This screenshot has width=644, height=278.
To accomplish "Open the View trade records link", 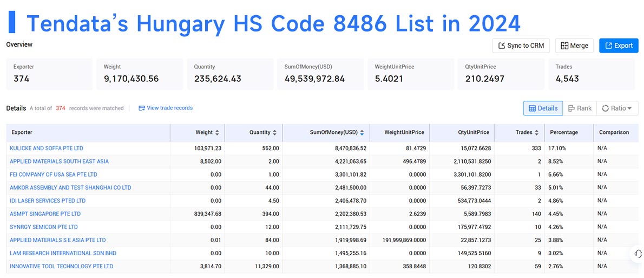I will coord(166,108).
